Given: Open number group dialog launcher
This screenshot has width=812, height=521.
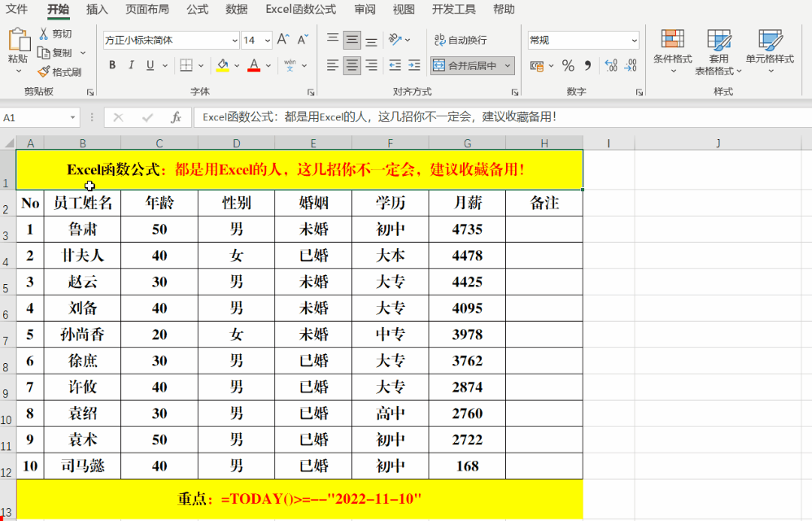Looking at the screenshot, I should click(640, 92).
